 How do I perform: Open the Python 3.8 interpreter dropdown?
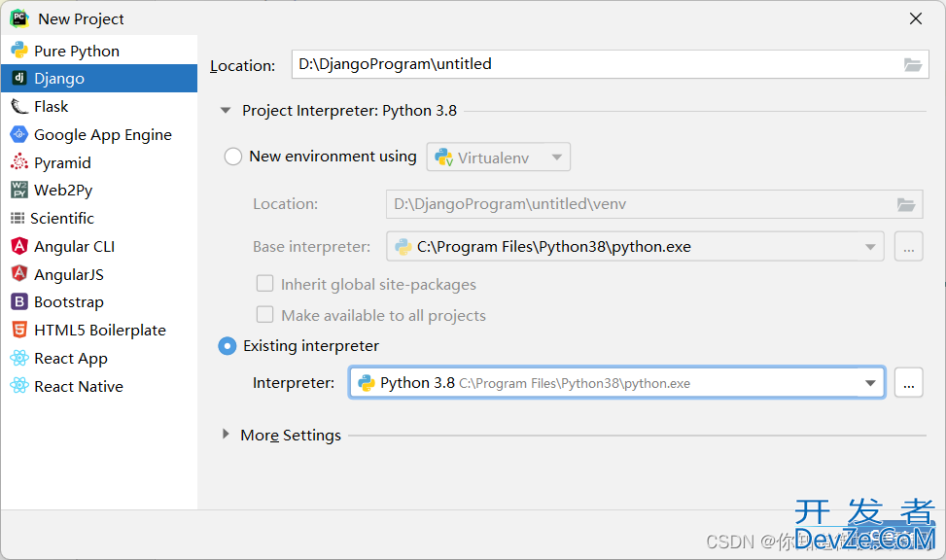click(x=616, y=383)
